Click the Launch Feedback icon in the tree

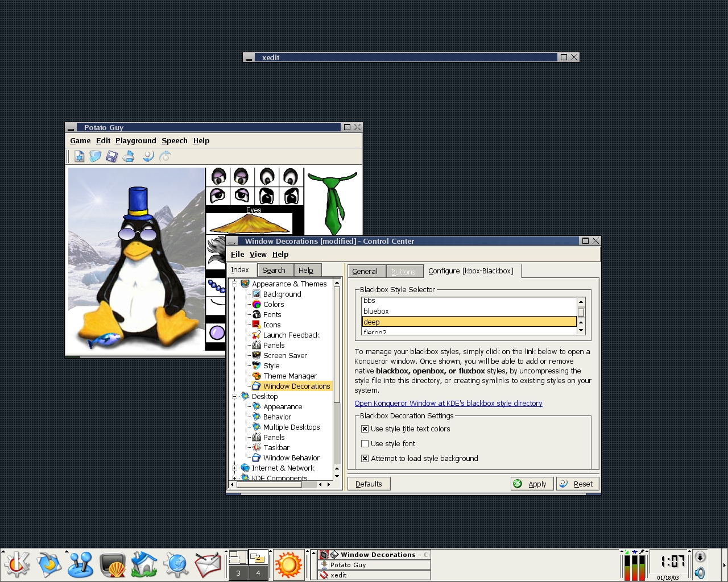click(x=257, y=335)
